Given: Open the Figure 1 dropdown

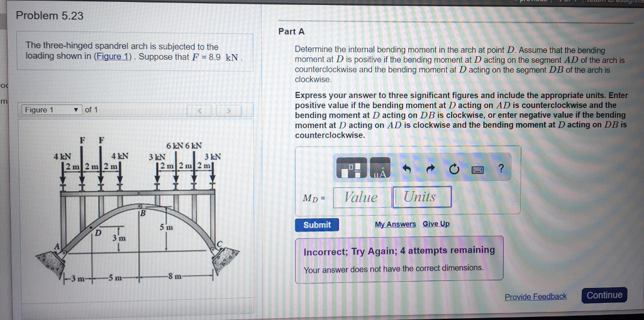Looking at the screenshot, I should pos(51,110).
